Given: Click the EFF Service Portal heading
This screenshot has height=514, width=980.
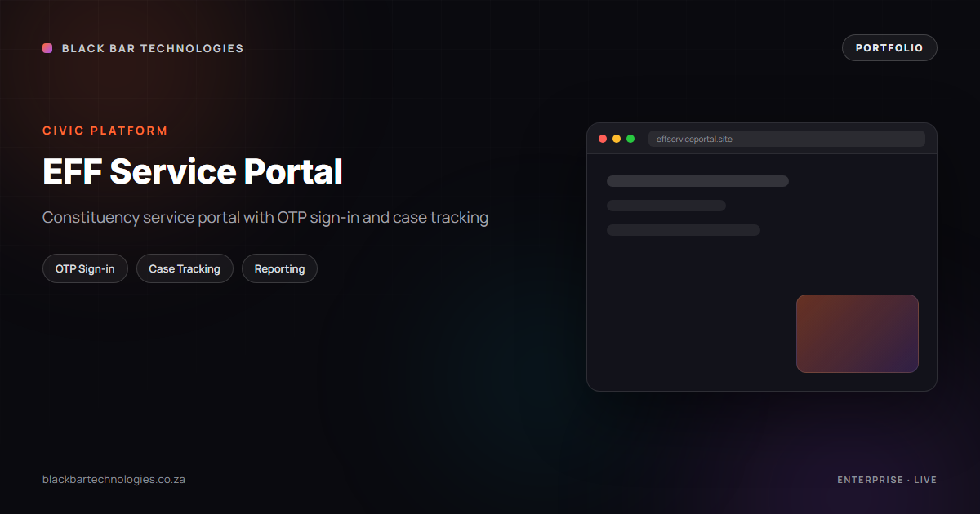Looking at the screenshot, I should click(x=193, y=172).
